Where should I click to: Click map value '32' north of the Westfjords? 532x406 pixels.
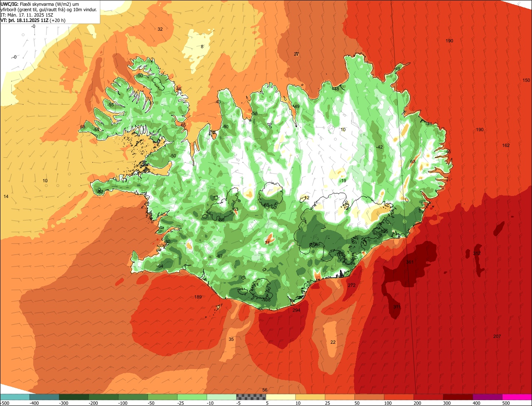[x=160, y=29]
